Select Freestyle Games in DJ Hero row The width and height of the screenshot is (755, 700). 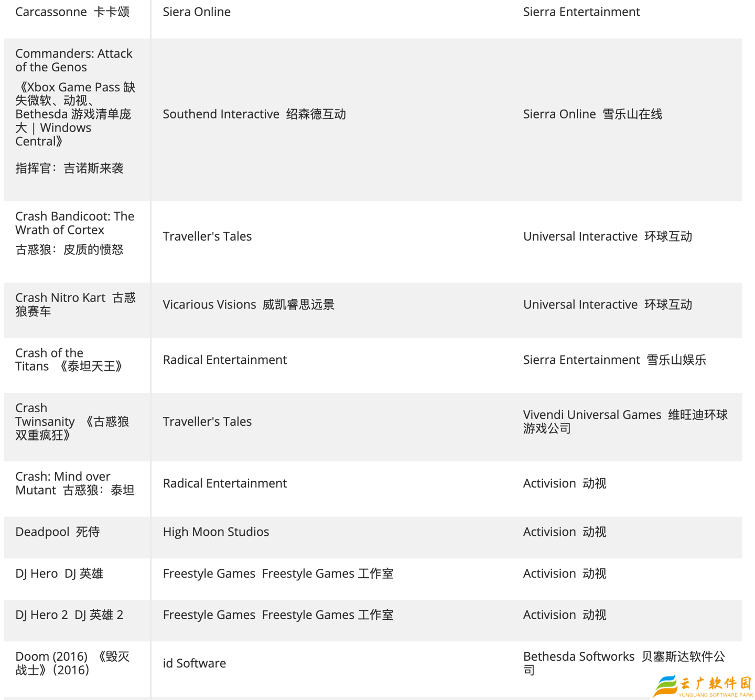[x=278, y=574]
